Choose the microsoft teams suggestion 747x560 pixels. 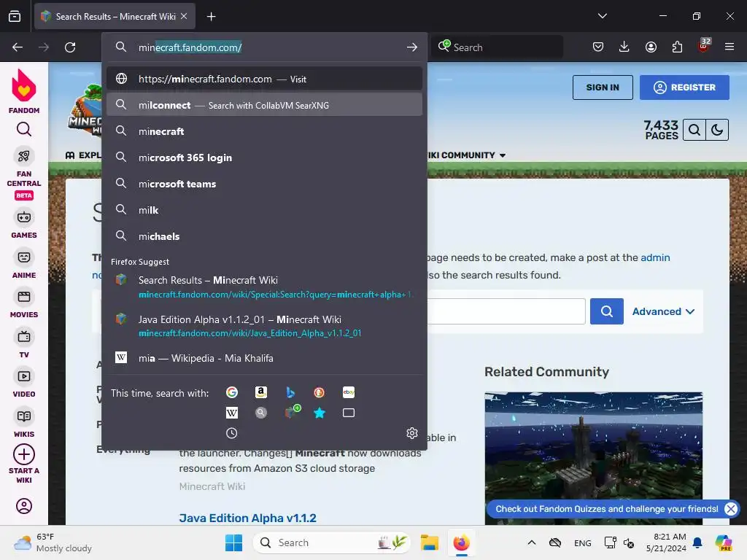pos(264,184)
